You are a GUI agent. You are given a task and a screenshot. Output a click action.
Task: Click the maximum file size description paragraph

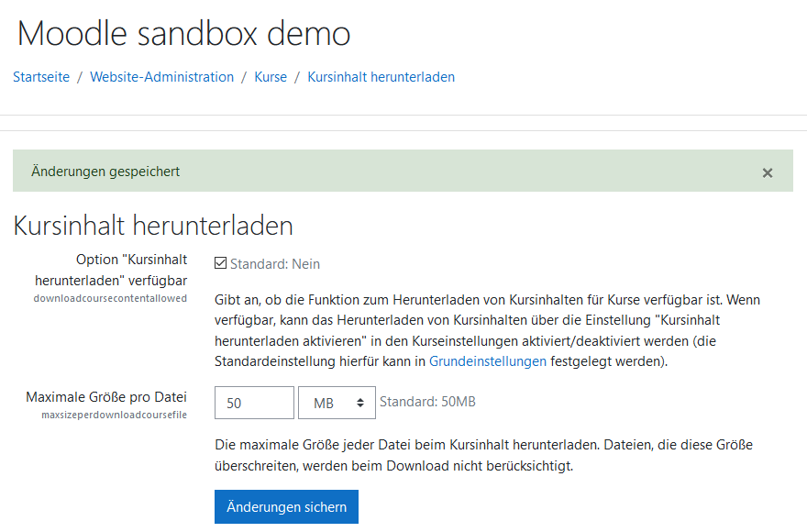tap(483, 455)
